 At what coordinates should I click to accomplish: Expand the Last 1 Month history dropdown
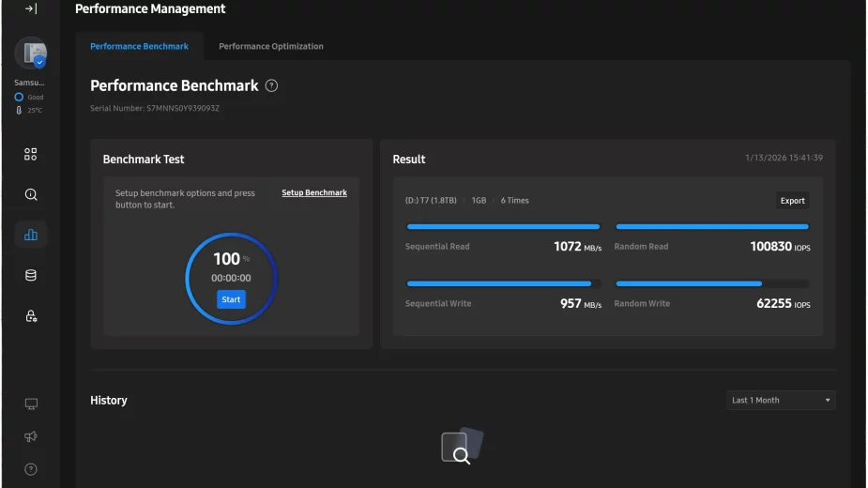[x=781, y=400]
